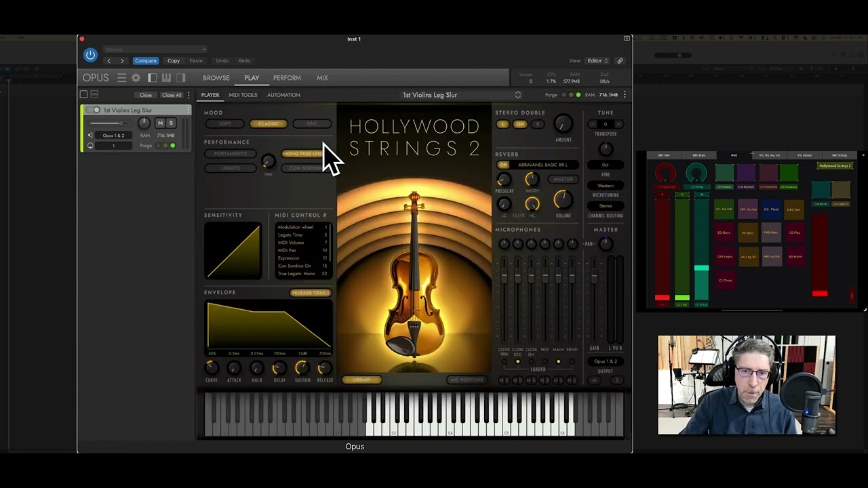The width and height of the screenshot is (868, 488).
Task: Open the View Editor dropdown
Action: click(597, 61)
